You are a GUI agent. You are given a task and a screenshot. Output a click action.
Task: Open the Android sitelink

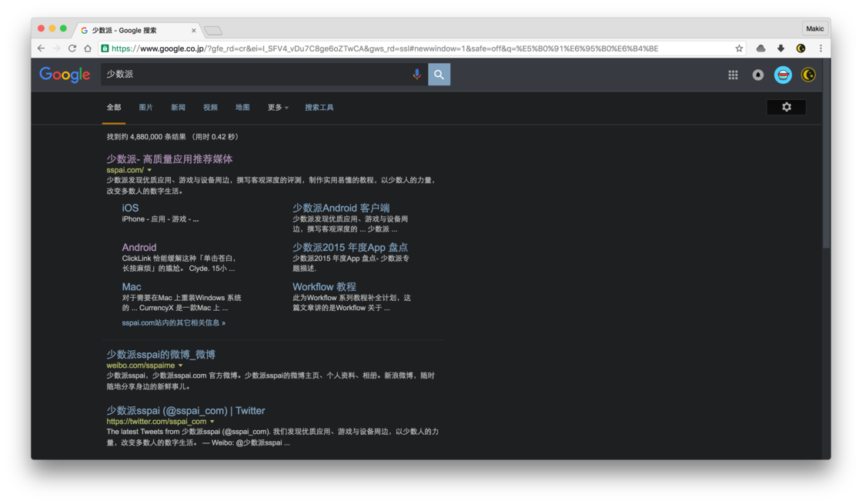pos(139,247)
